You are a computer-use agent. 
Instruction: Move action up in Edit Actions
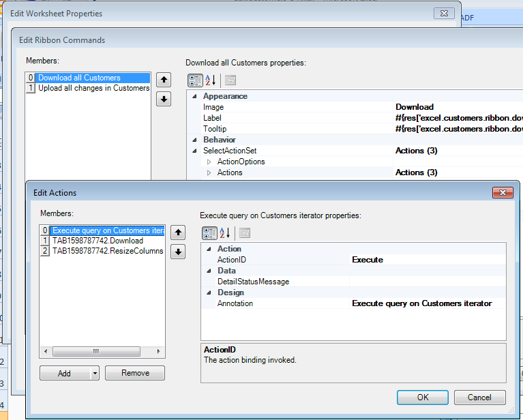(x=178, y=232)
